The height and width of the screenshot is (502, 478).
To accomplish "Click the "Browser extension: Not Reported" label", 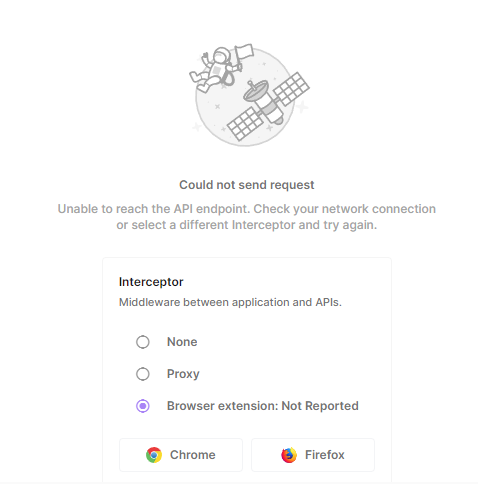I will 263,406.
